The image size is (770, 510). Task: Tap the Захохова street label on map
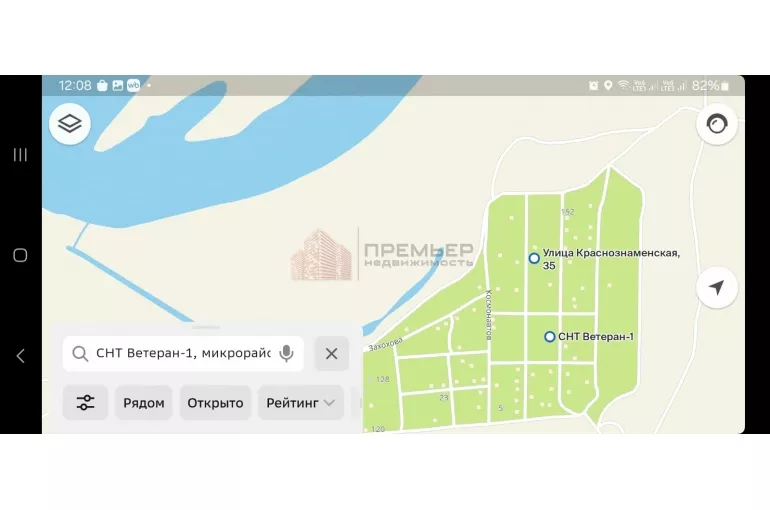pos(384,345)
